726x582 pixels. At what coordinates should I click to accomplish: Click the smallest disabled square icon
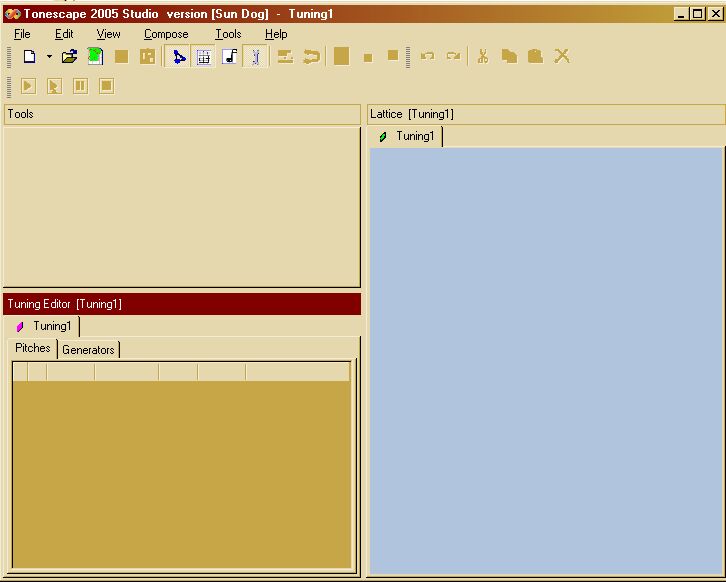[368, 57]
